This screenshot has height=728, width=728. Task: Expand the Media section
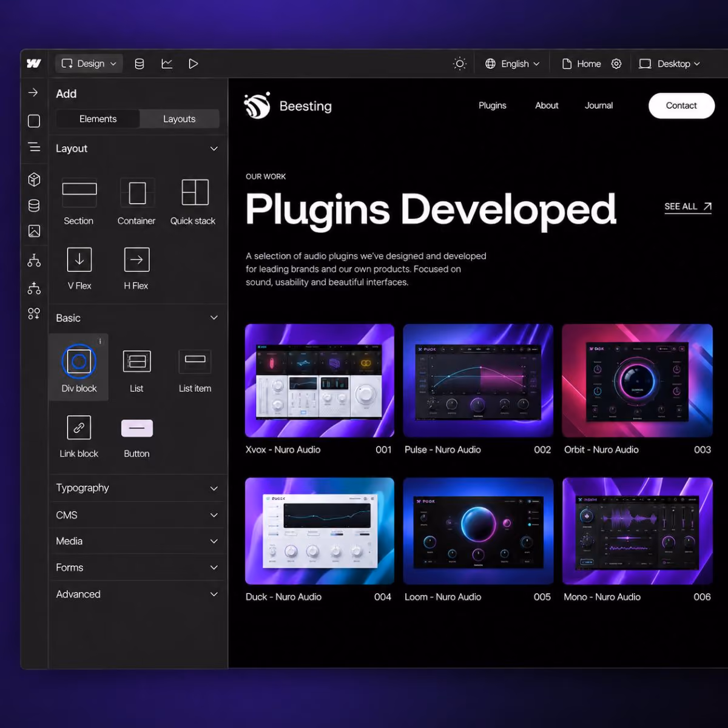point(136,541)
